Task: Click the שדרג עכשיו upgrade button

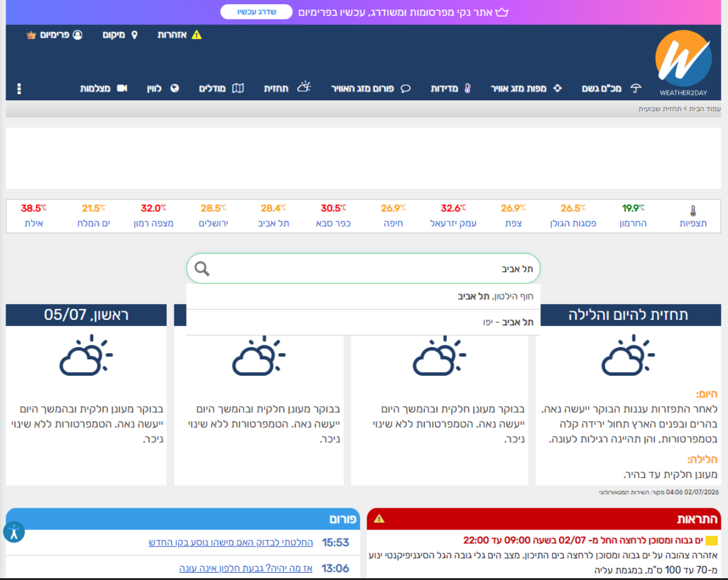Action: 256,12
